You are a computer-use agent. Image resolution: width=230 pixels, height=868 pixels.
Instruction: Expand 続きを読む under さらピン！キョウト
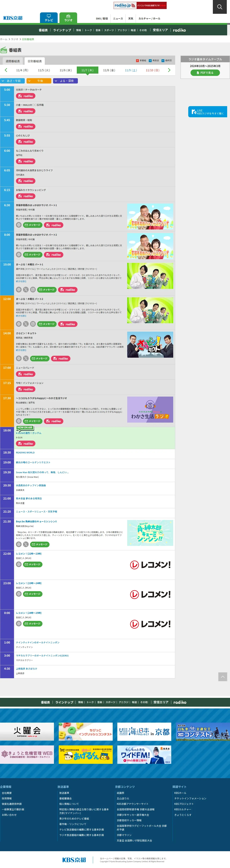21,350
